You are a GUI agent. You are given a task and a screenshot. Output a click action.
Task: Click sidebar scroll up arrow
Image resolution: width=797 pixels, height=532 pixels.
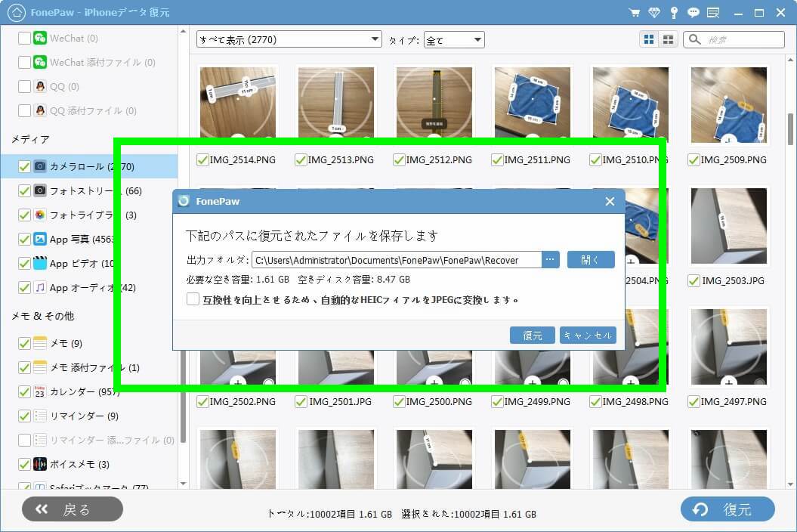pos(183,32)
